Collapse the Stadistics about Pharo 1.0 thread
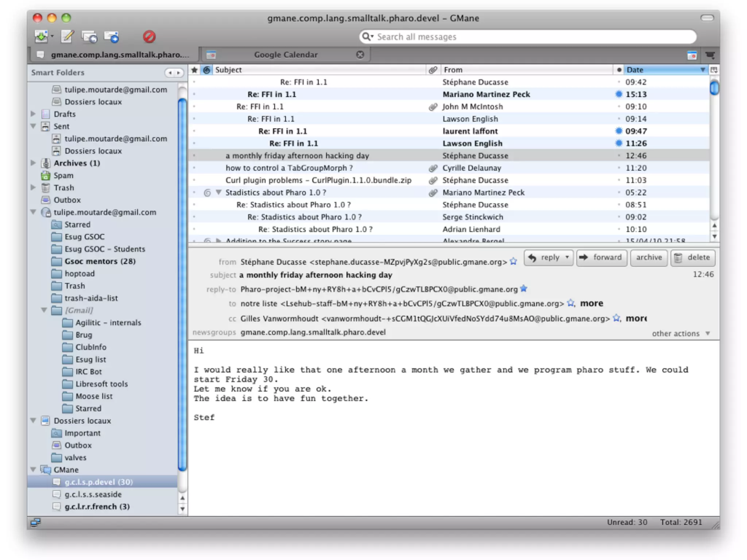 click(218, 192)
